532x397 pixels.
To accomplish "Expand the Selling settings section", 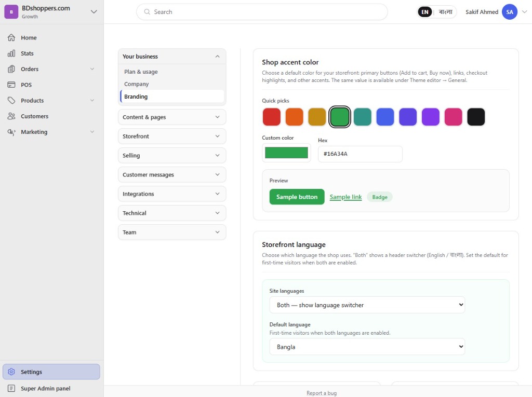I will pyautogui.click(x=172, y=155).
